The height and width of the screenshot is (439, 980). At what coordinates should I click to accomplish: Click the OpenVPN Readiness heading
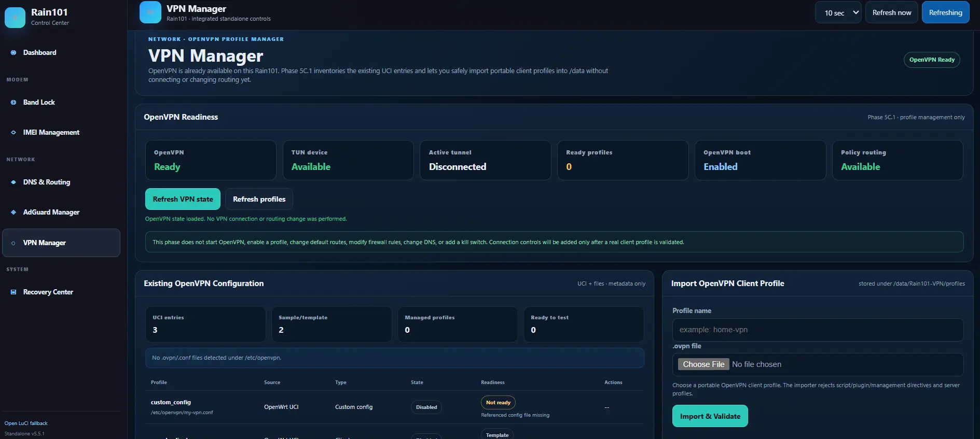point(181,117)
